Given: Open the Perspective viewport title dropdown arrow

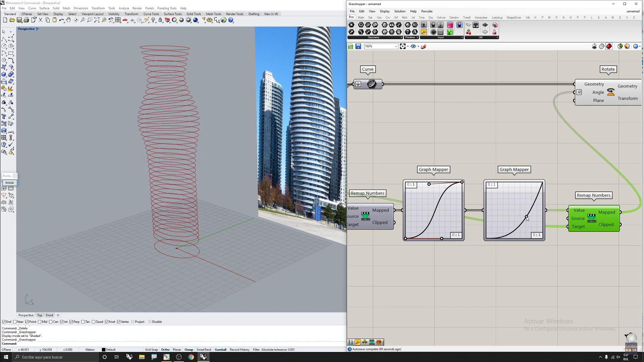Looking at the screenshot, I should click(x=38, y=29).
